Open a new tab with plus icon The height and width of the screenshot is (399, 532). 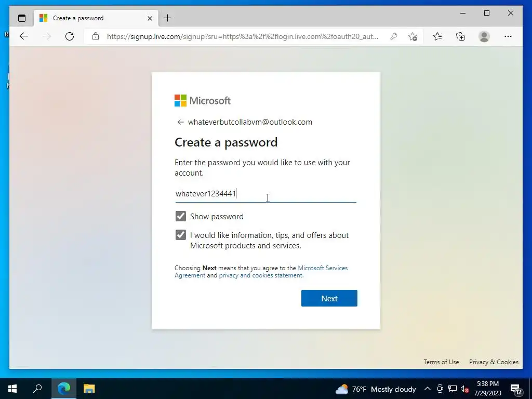pos(168,18)
